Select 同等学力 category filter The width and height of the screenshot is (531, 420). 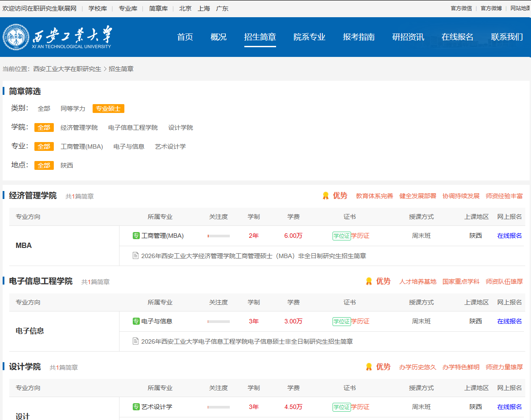[73, 109]
